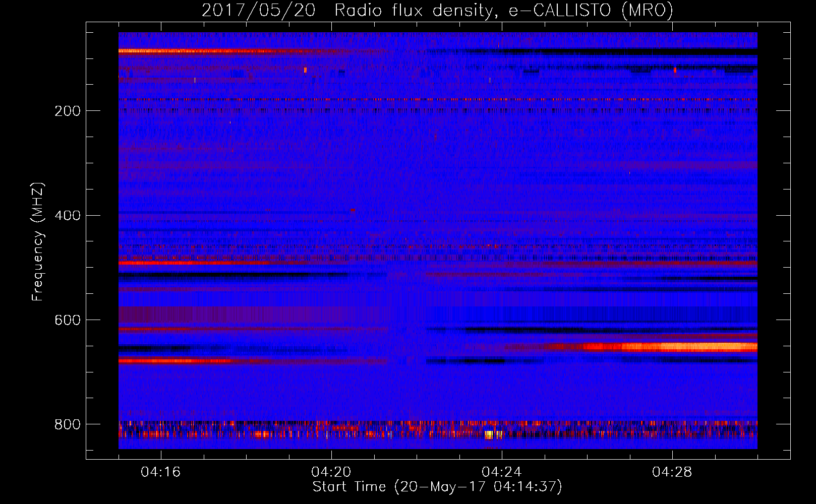
Task: Click the 'Frequency (MHZ)' axis label
Action: click(37, 241)
